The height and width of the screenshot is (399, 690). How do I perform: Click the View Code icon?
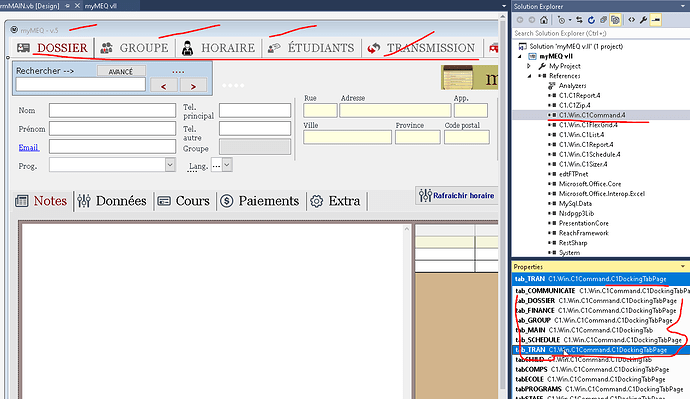[631, 20]
